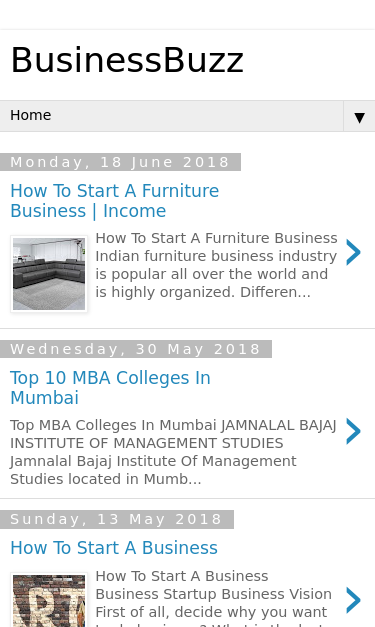Select the Home menu item
This screenshot has width=375, height=627.
pos(31,115)
